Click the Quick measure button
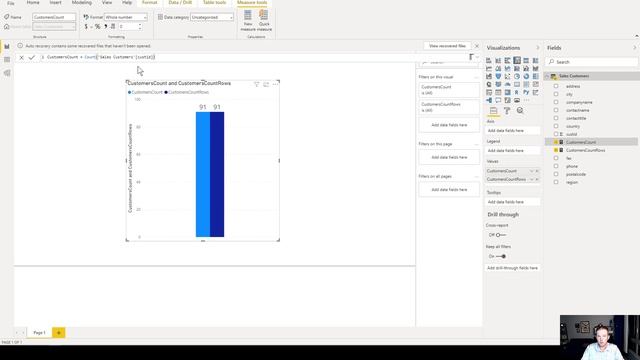The height and width of the screenshot is (360, 640). 264,20
